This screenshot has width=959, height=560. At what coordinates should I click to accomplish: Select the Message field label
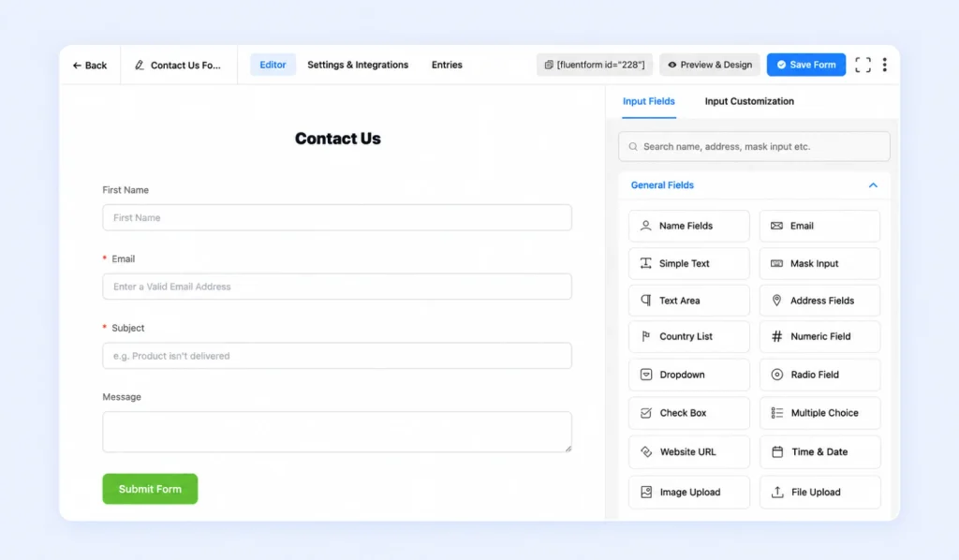[122, 397]
